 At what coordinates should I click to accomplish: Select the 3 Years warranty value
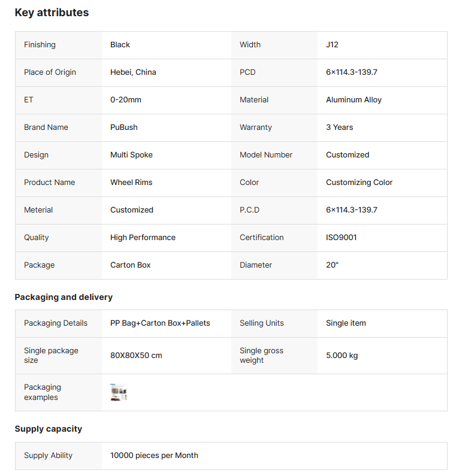[x=339, y=128]
